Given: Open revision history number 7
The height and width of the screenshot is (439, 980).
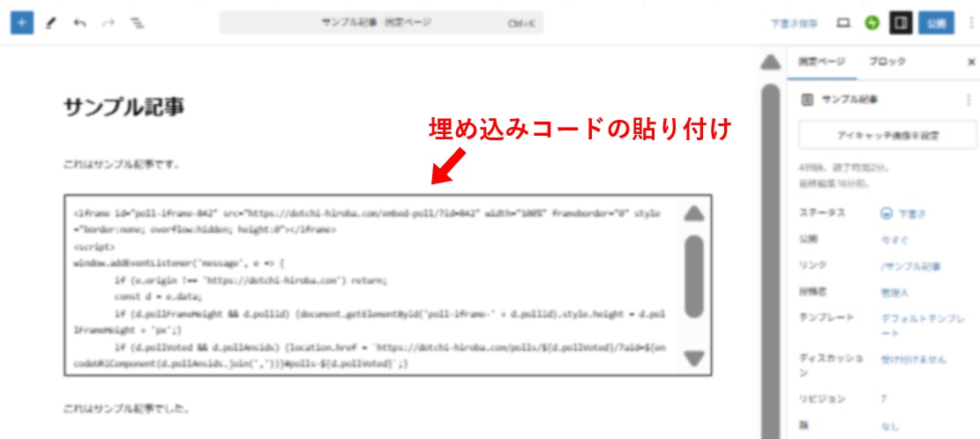Looking at the screenshot, I should [x=884, y=398].
